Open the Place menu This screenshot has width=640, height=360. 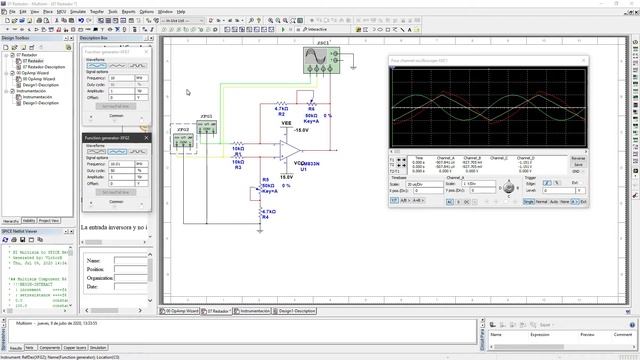(x=48, y=12)
